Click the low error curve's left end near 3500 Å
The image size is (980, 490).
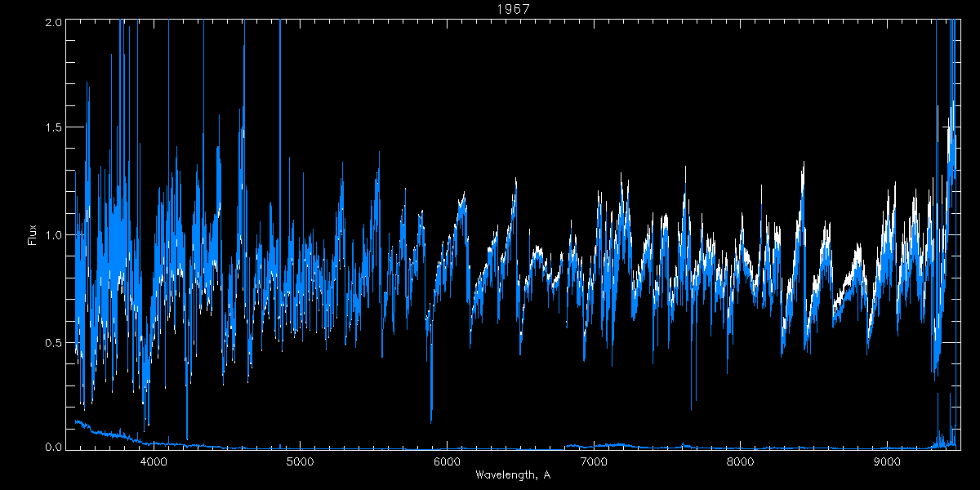pos(77,421)
